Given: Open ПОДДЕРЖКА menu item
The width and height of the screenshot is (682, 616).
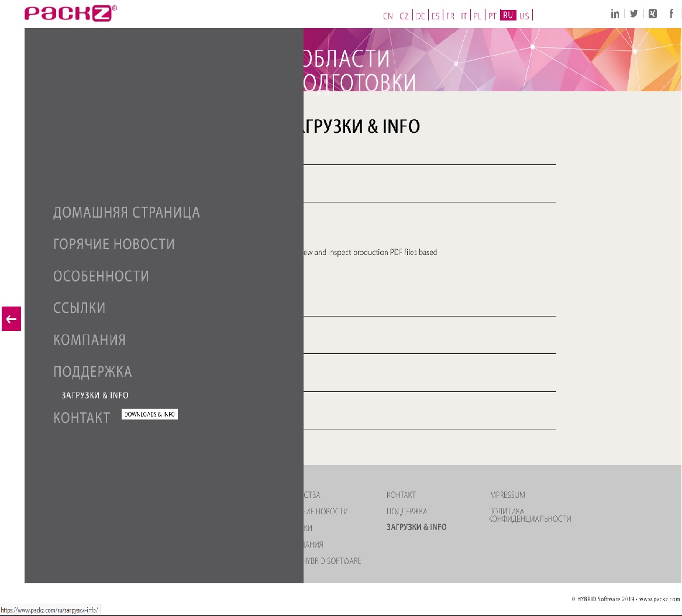Looking at the screenshot, I should coord(92,371).
